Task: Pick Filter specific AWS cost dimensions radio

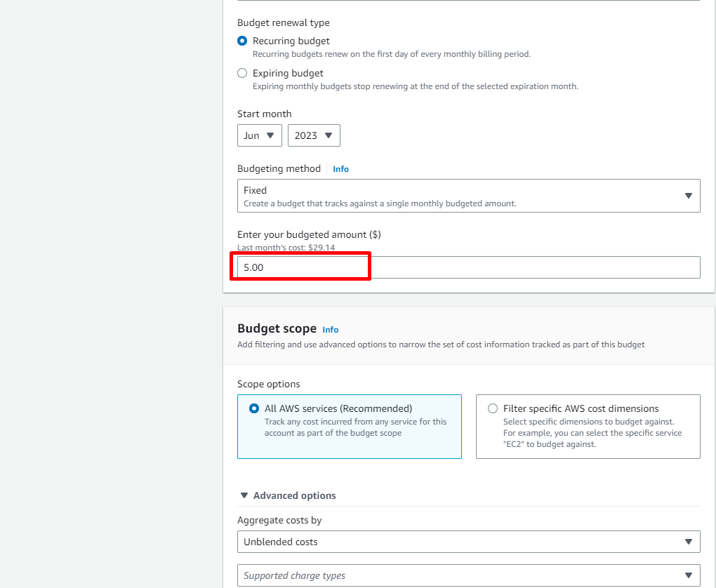Action: [493, 408]
